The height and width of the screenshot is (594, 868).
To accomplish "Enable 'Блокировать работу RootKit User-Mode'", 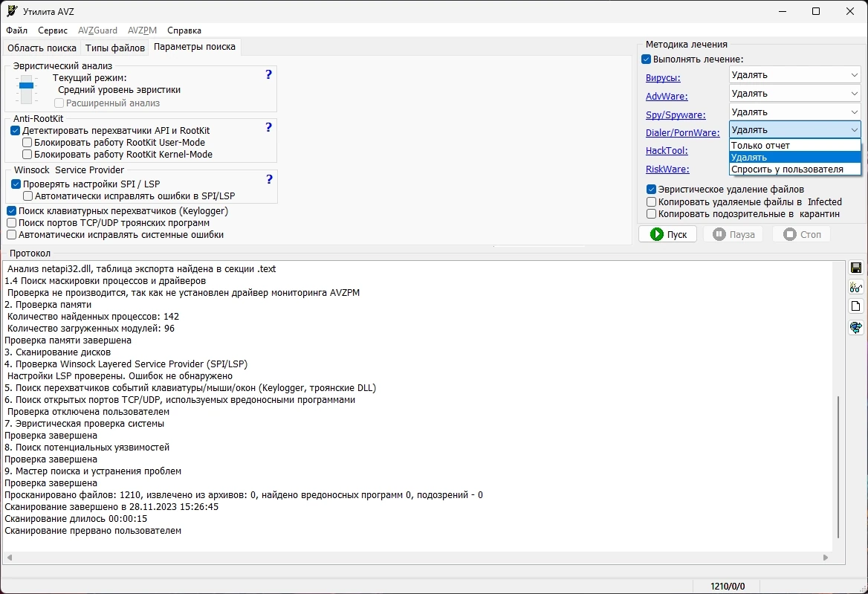I will pyautogui.click(x=27, y=142).
